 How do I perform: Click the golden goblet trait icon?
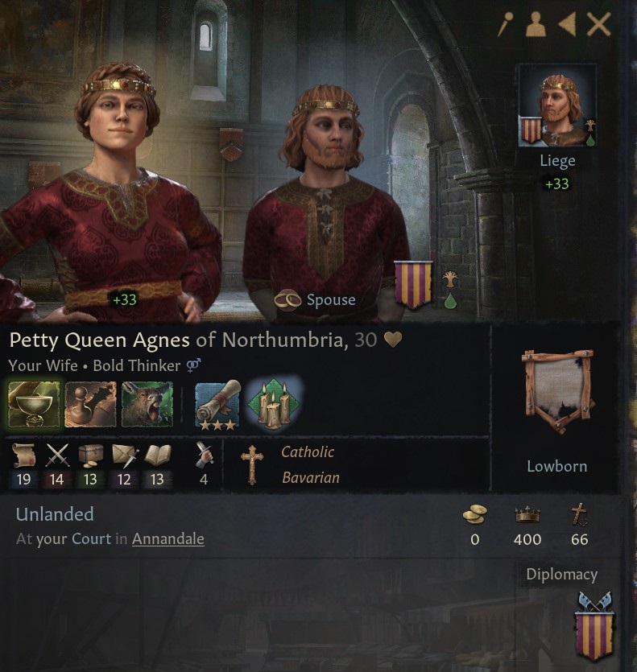35,405
